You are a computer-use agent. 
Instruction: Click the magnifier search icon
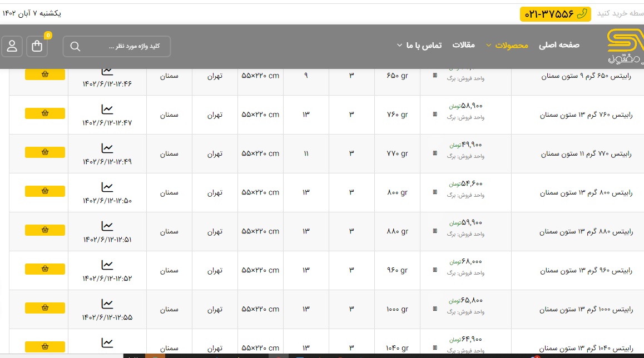coord(76,46)
